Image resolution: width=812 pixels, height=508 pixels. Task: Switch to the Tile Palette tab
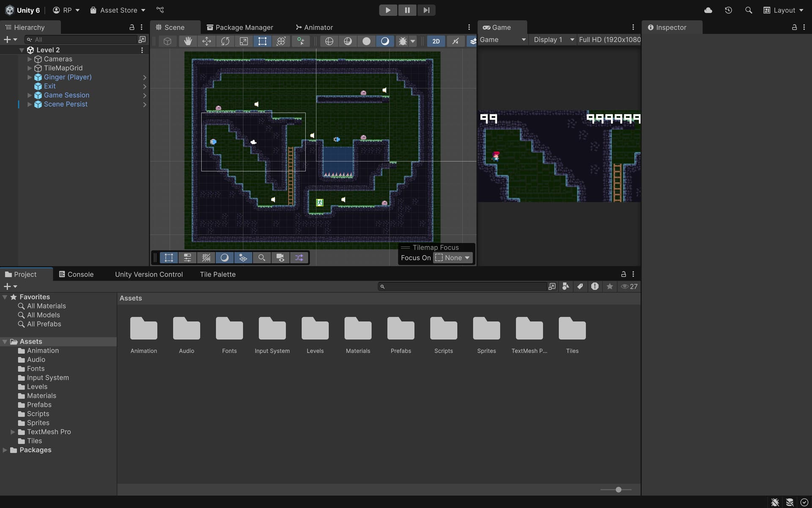[x=217, y=274]
